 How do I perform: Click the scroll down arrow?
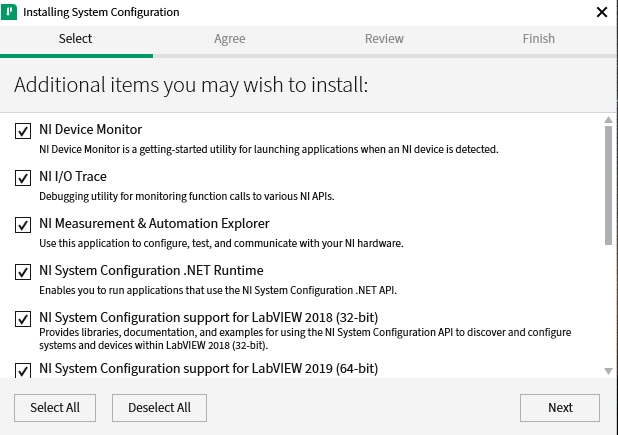click(x=607, y=371)
